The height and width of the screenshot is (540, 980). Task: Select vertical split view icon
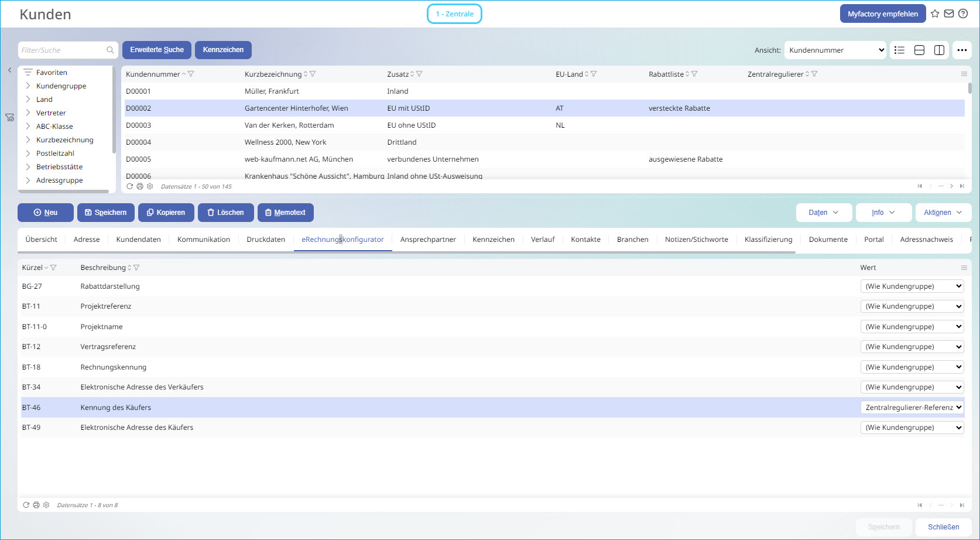940,50
